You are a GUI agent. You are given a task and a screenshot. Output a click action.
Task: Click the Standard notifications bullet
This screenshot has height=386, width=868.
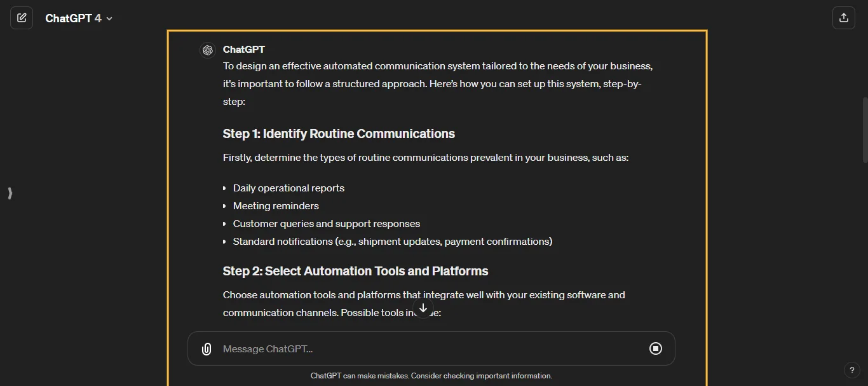(392, 241)
